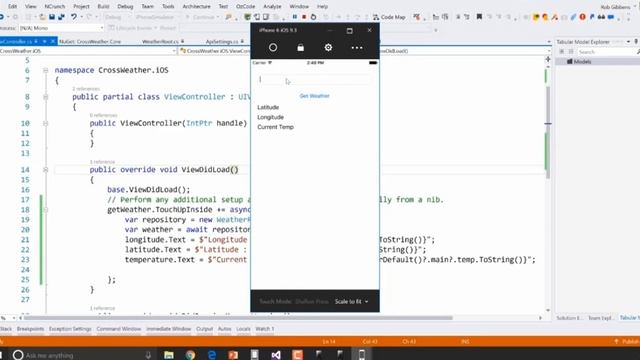Open File Explorer from the taskbar

[x=169, y=355]
